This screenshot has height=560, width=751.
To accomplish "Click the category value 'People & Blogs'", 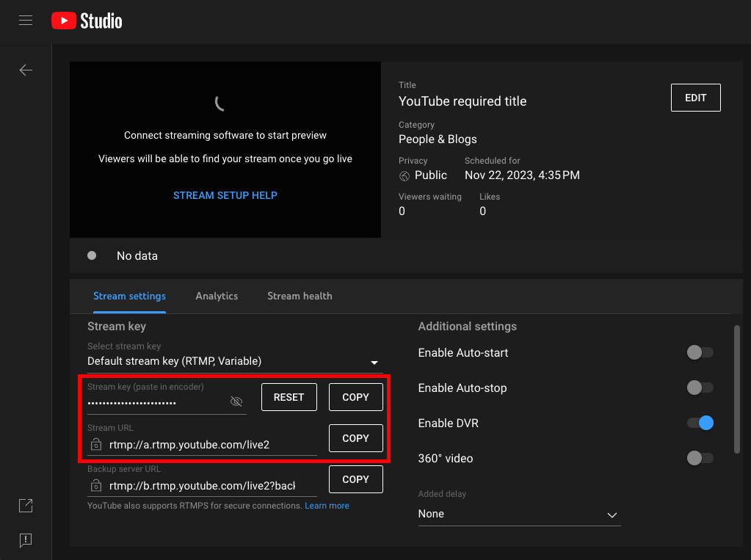I will click(438, 139).
